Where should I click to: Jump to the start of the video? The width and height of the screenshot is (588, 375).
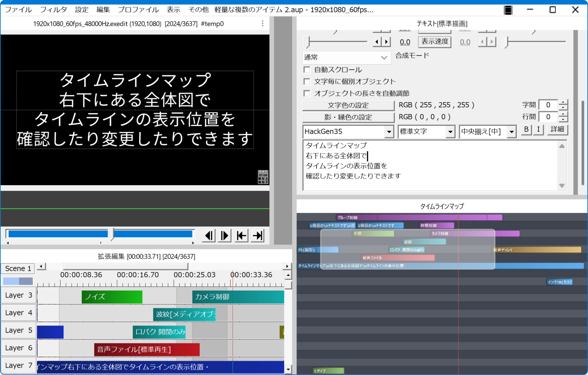(241, 236)
